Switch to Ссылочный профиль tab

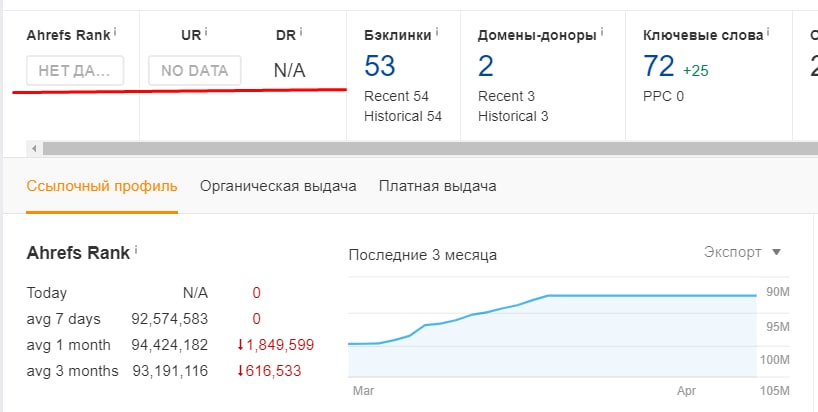pos(102,186)
